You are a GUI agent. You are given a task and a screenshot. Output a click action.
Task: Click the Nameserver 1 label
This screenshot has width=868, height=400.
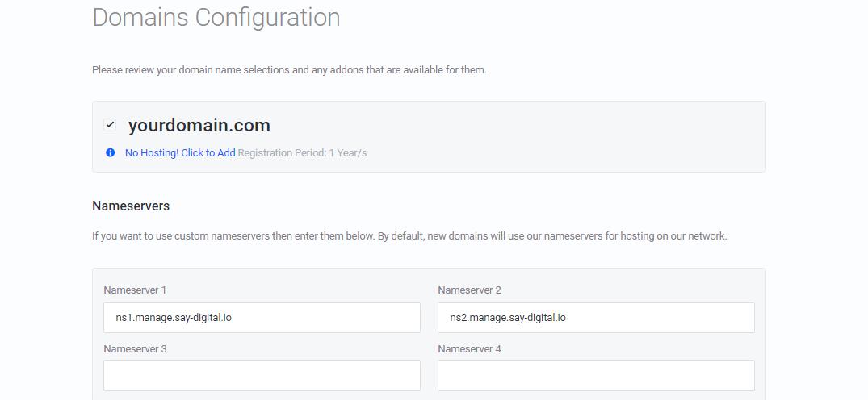[135, 290]
